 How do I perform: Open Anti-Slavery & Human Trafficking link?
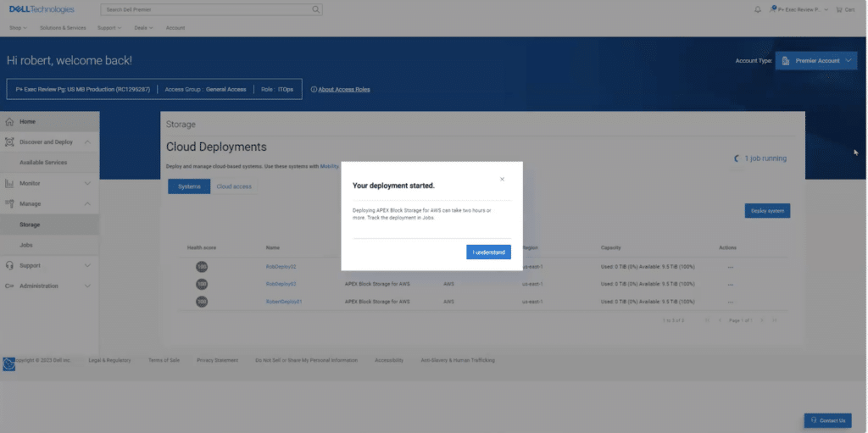(x=458, y=360)
